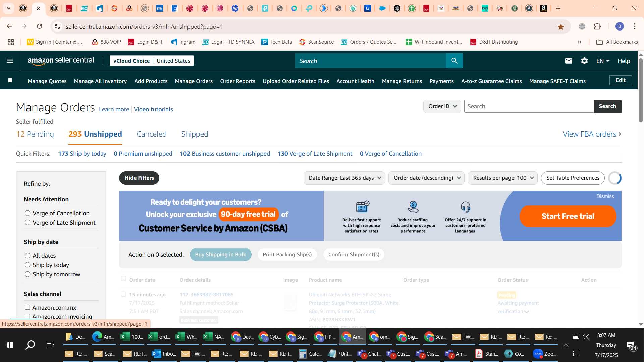The image size is (644, 362).
Task: Switch to the Shipped tab
Action: point(195,134)
